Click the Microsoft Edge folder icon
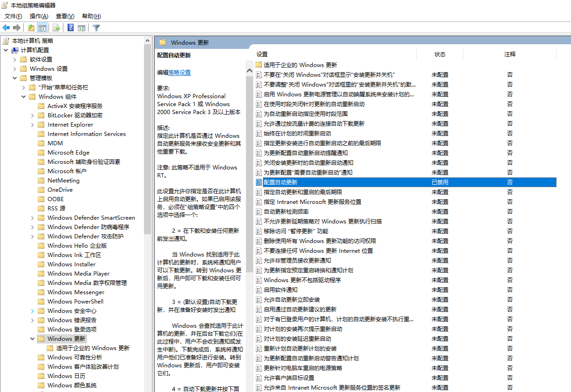This screenshot has width=571, height=392. 41,152
